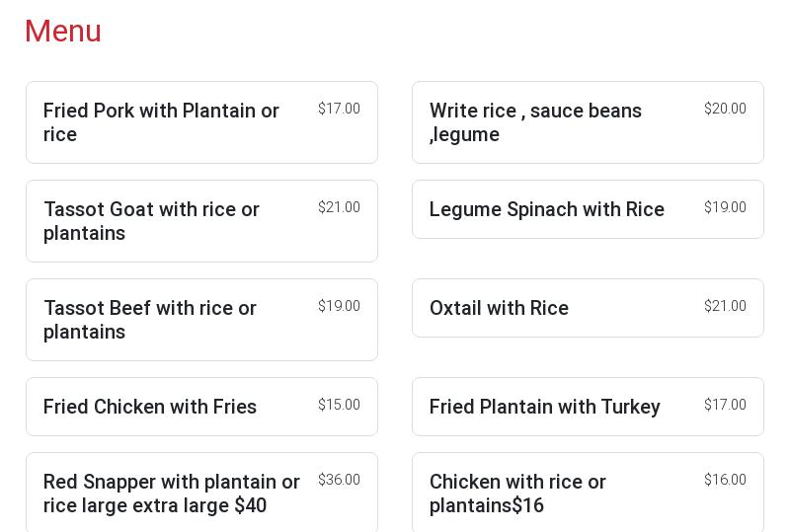
Task: Choose Tassot Beef with rice or plantains
Action: pos(150,320)
